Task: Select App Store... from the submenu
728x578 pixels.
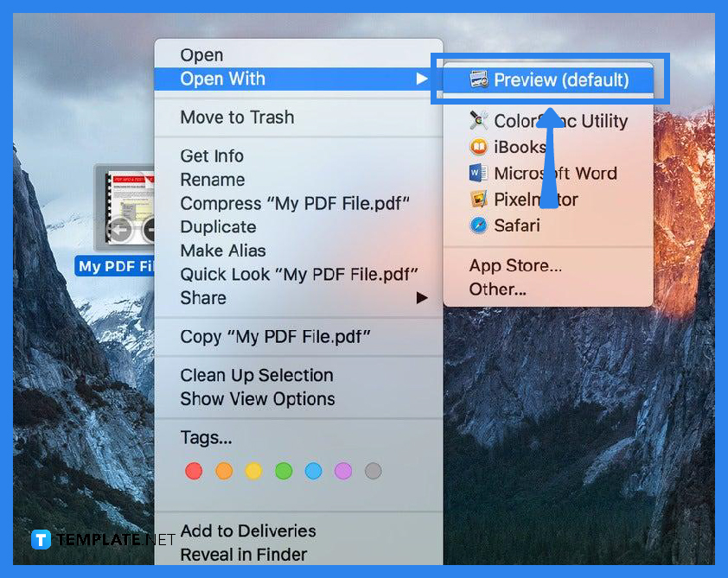Action: [x=514, y=265]
